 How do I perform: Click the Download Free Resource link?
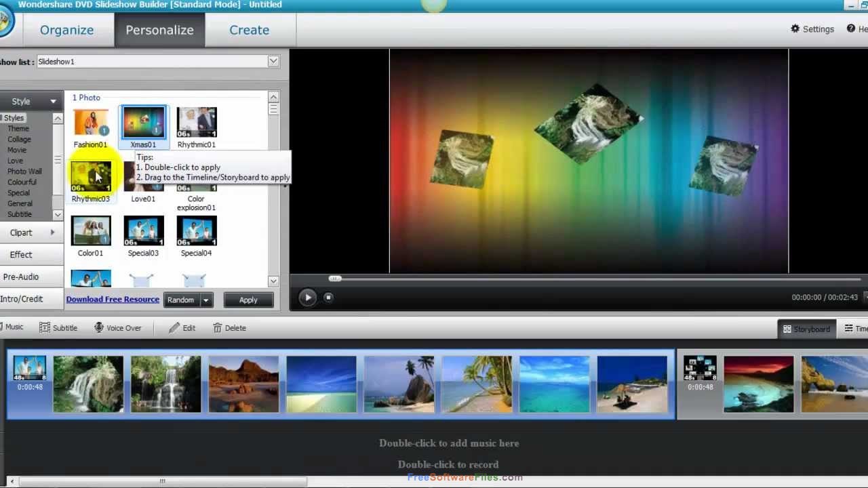coord(113,300)
